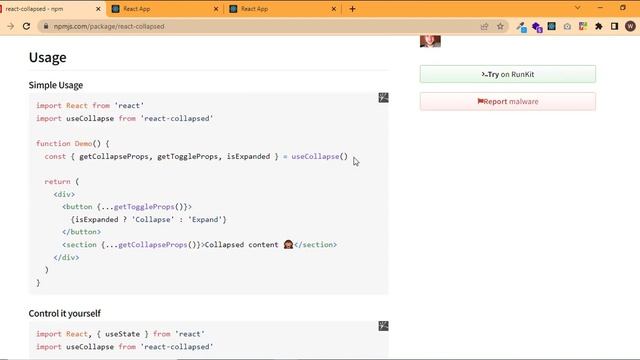Open the purple cubes extension
The height and width of the screenshot is (360, 640).
(537, 27)
